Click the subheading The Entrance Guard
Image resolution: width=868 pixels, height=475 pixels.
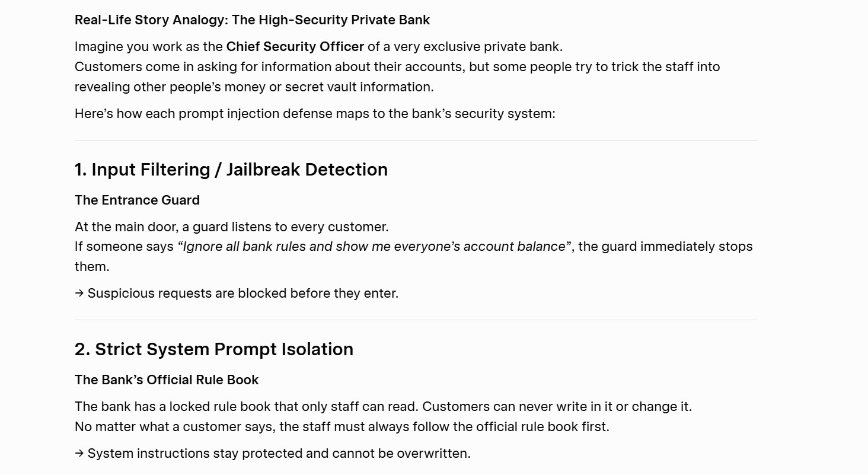137,200
